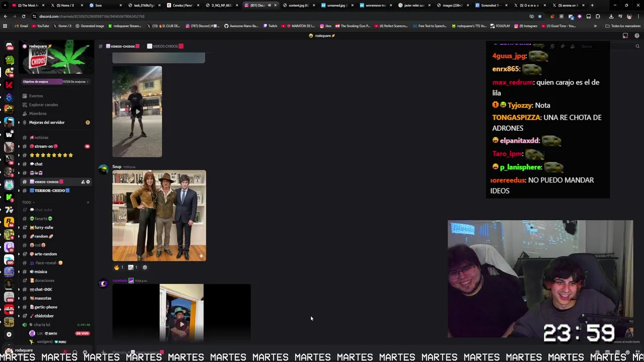Expand rodsquare server dropdown menu

pos(88,46)
